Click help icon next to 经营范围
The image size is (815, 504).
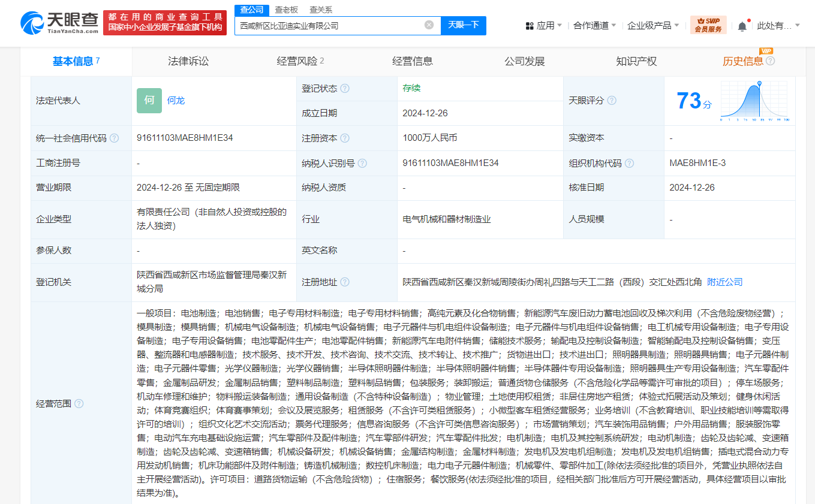(79, 403)
